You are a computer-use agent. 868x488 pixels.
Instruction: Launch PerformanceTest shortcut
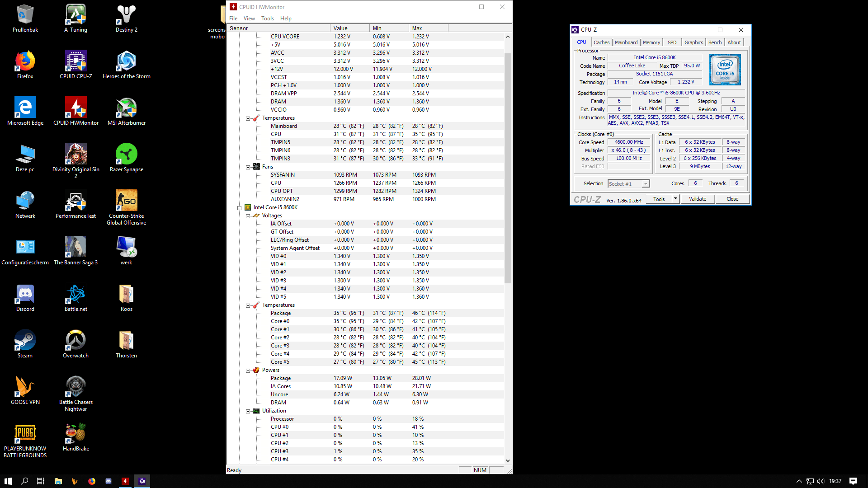[x=75, y=204]
